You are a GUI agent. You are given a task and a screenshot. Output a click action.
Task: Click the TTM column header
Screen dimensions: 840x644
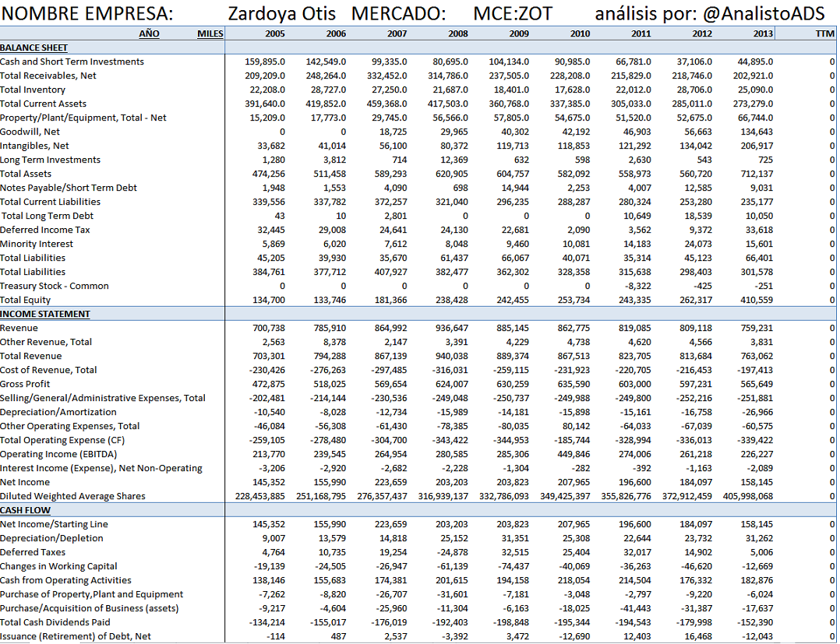coord(824,33)
